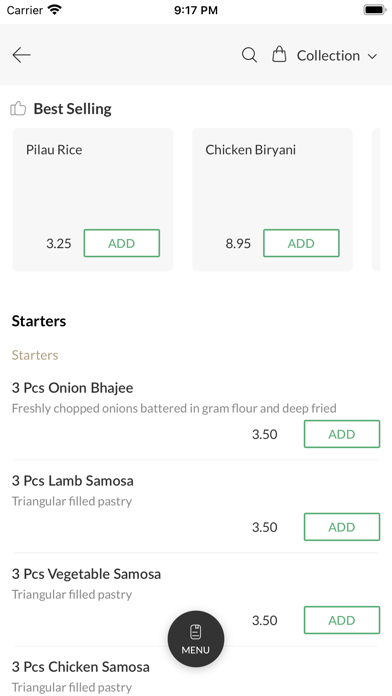View 3 Pcs Chicken Samosa details
Image resolution: width=392 pixels, height=696 pixels.
tap(80, 667)
